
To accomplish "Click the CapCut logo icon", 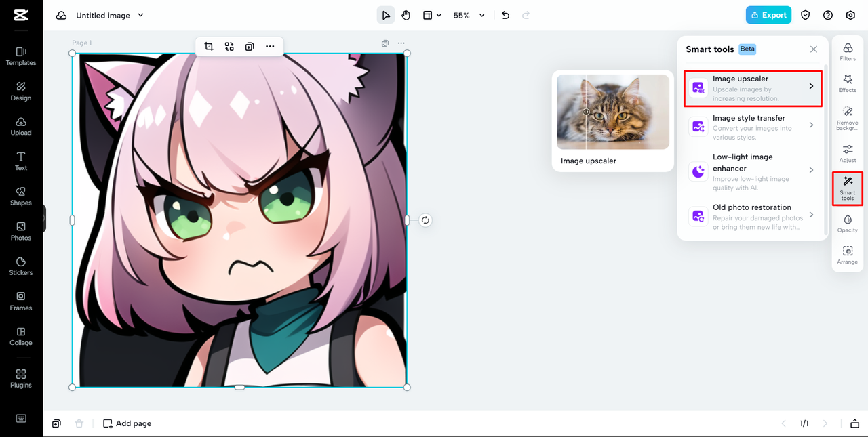I will (x=20, y=15).
